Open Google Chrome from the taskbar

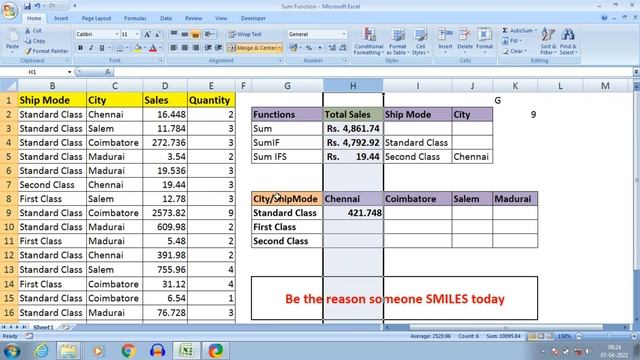pyautogui.click(x=128, y=351)
